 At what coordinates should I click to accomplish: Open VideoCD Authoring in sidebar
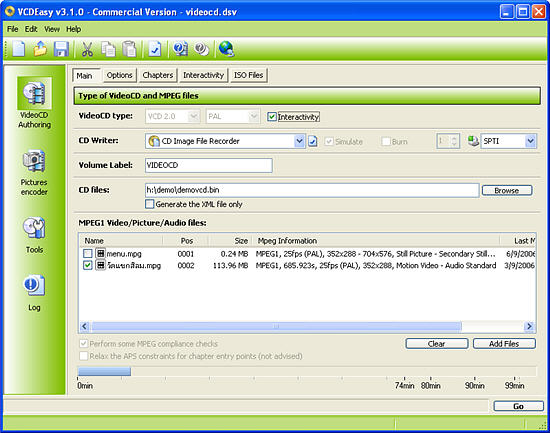click(34, 103)
